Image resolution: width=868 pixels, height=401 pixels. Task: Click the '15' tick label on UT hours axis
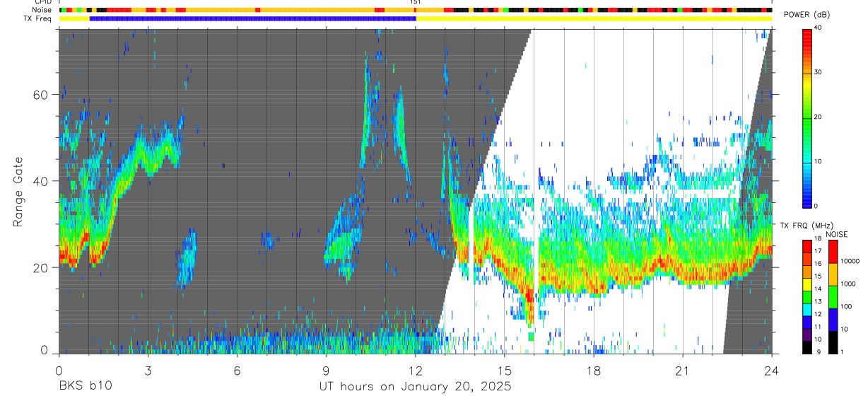point(505,371)
